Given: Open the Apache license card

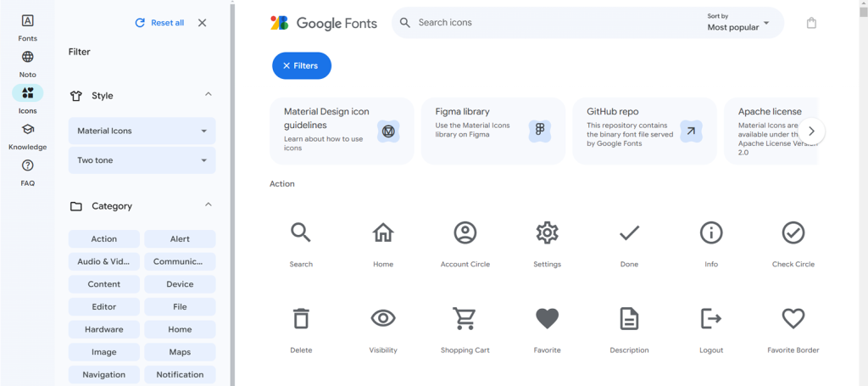Looking at the screenshot, I should pos(771,131).
